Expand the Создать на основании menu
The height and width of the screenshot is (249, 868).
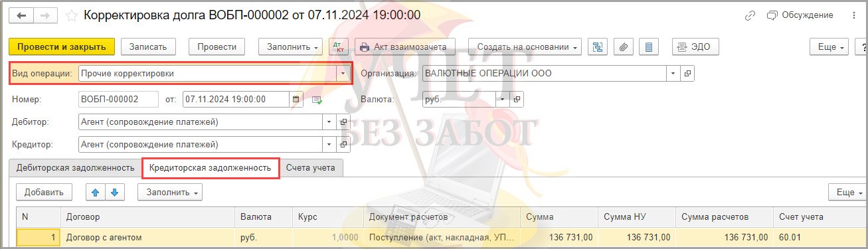click(x=525, y=46)
